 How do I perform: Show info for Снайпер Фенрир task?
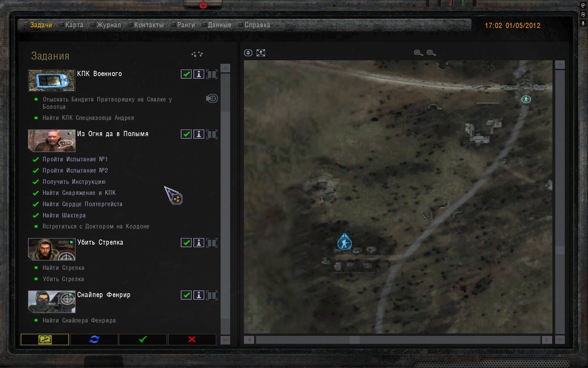pos(199,295)
